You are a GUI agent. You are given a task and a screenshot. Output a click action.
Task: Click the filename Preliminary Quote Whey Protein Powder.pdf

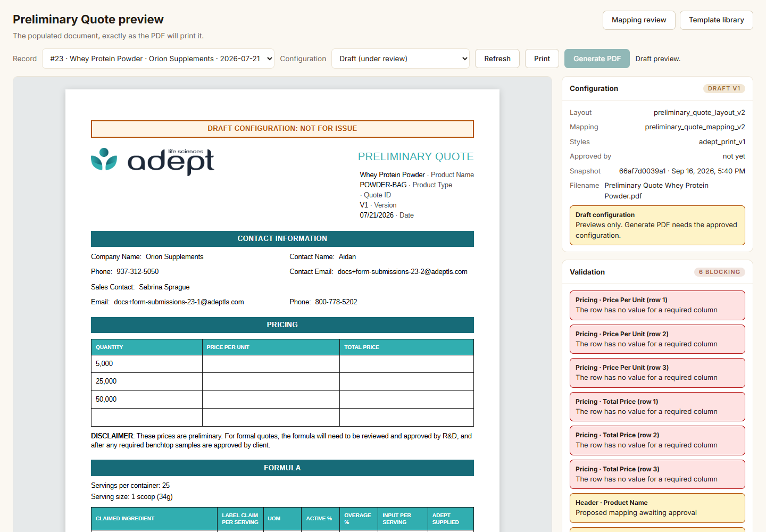[656, 190]
